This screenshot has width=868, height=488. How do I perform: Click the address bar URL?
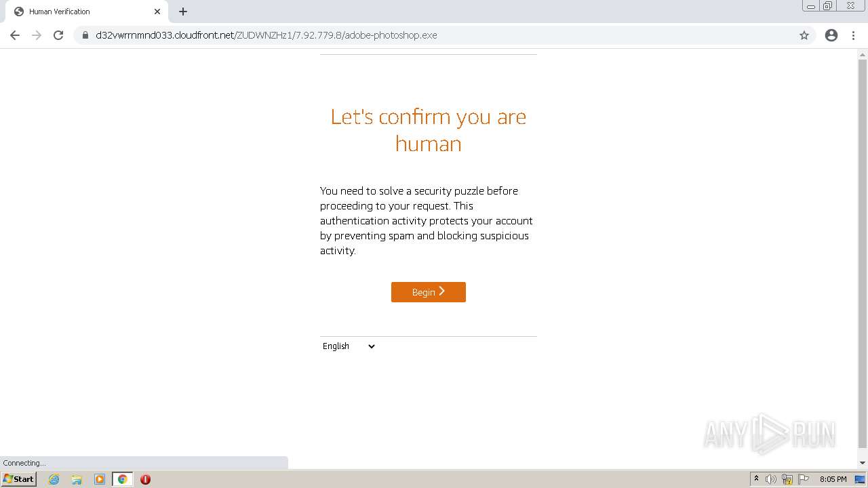tap(267, 35)
